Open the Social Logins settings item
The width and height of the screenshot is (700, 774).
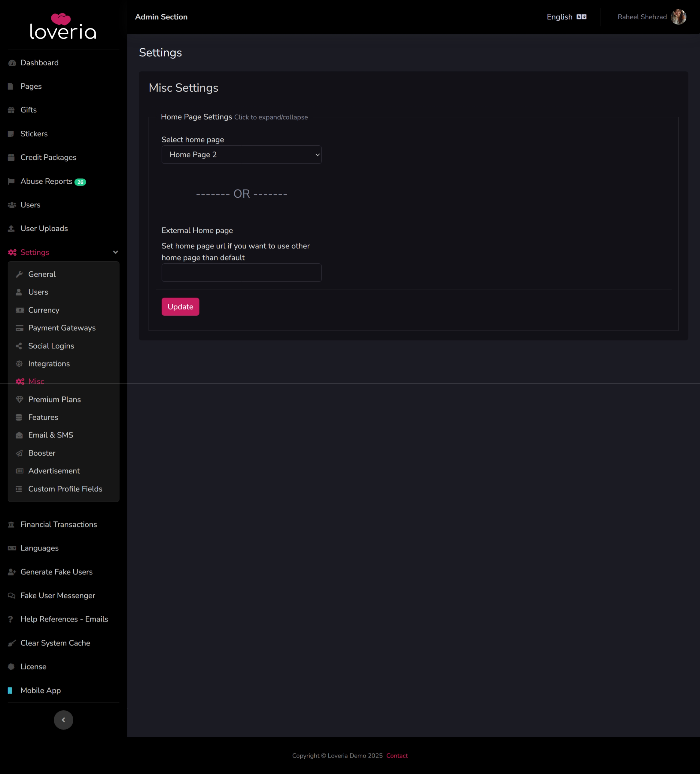click(x=51, y=346)
